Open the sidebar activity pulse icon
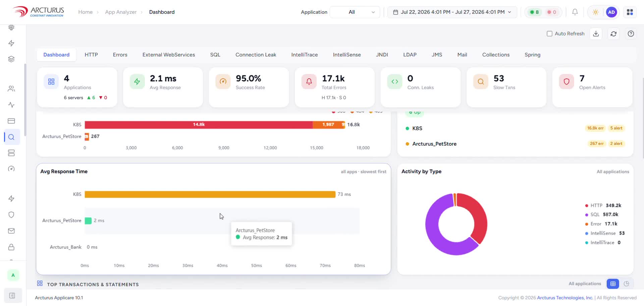Screen dimensions: 644x306 11,105
